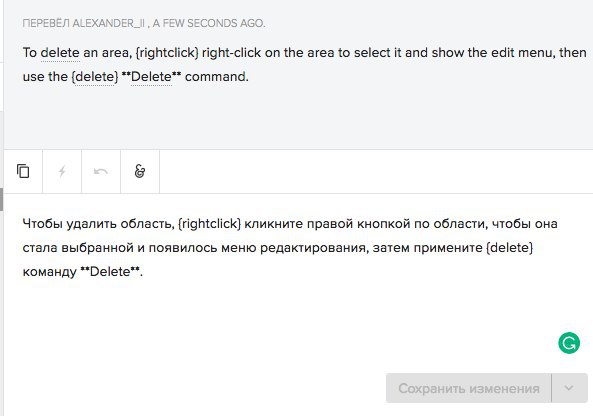Click word command. in source text
This screenshot has height=416, width=593.
tap(217, 77)
